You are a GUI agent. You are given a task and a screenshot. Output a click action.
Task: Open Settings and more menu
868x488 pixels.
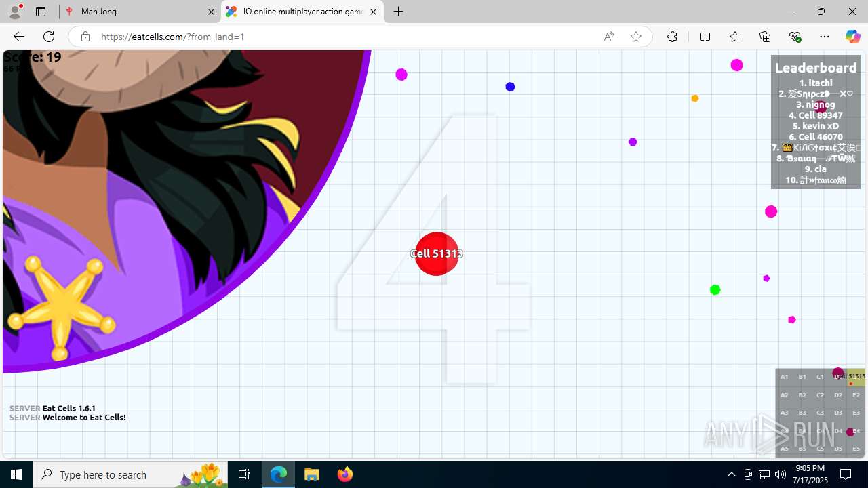click(x=825, y=37)
